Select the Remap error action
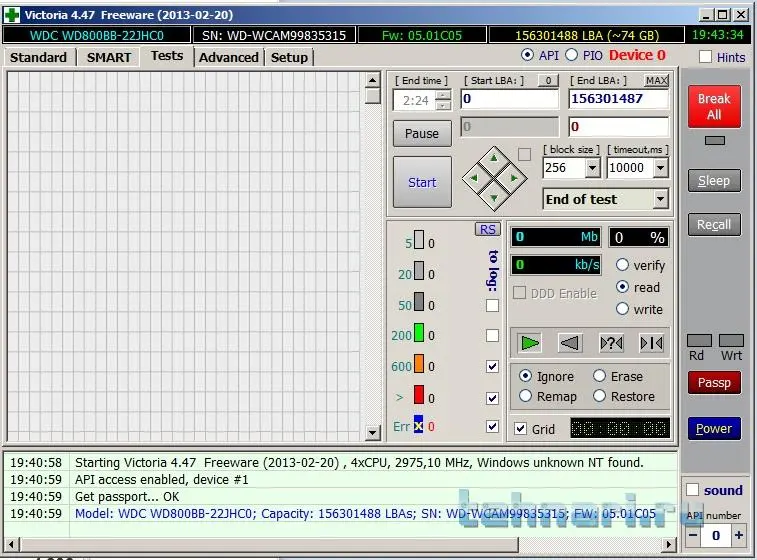The height and width of the screenshot is (560, 757). [525, 396]
